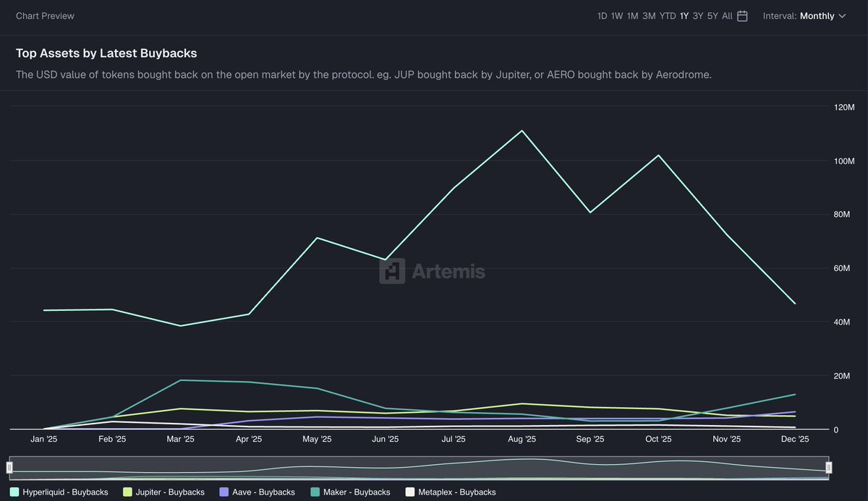Expand the interval selection chevron
This screenshot has width=868, height=501.
(842, 16)
